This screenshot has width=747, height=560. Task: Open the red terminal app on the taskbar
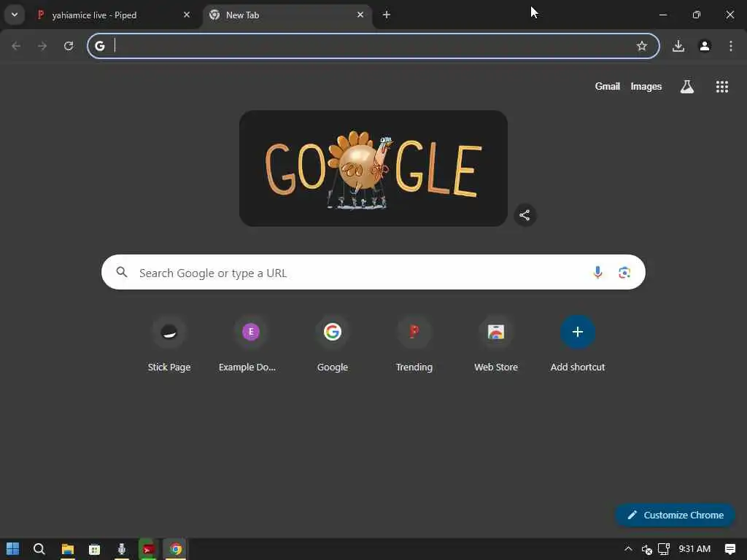148,549
